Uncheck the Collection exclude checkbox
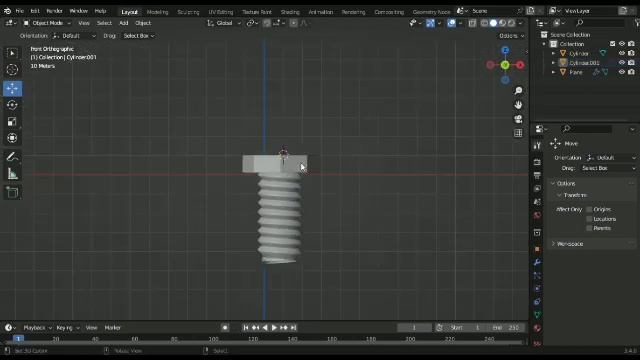Screen dimensions: 640x360 pos(612,44)
